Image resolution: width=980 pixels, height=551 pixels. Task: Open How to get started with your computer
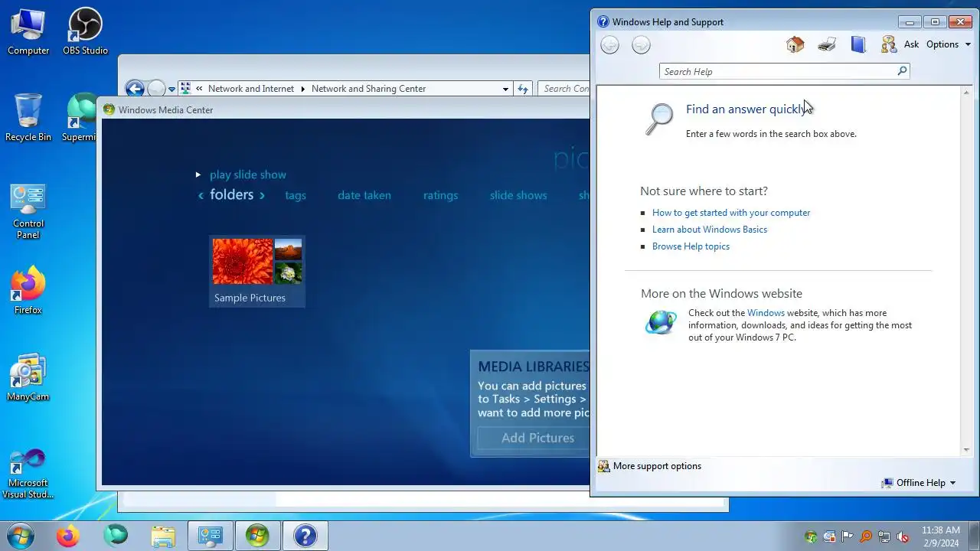pyautogui.click(x=731, y=213)
